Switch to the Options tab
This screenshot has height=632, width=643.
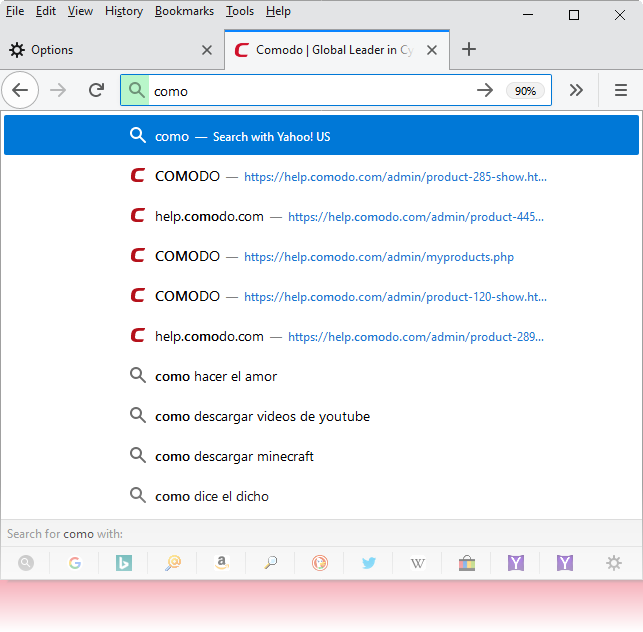[112, 50]
